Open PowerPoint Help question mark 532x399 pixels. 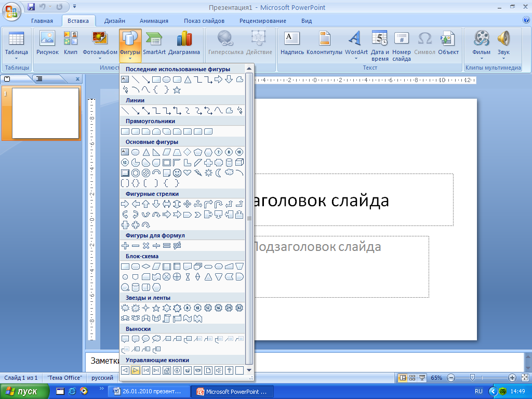(526, 20)
